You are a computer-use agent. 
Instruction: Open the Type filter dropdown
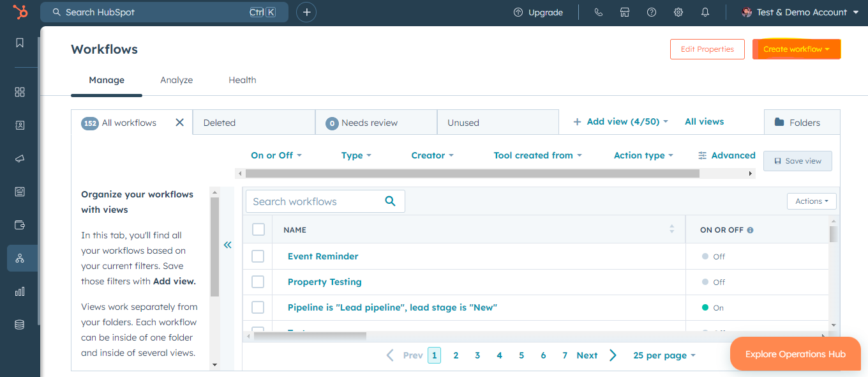[356, 155]
